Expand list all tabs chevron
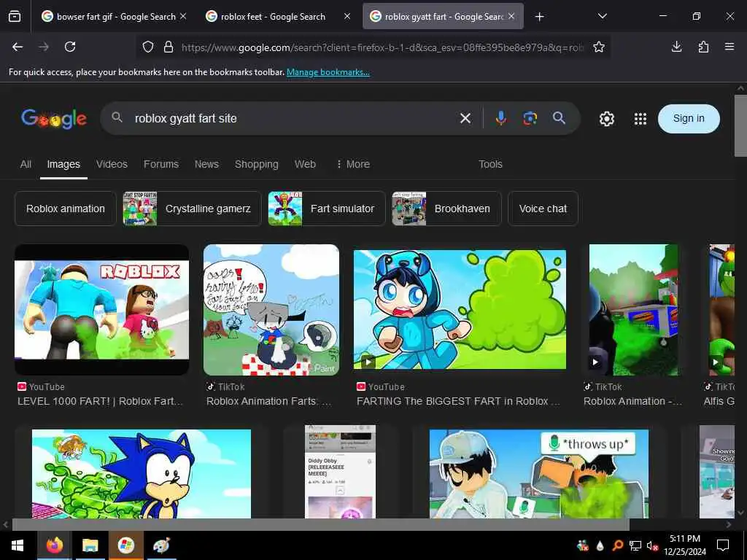The width and height of the screenshot is (747, 560). [602, 16]
